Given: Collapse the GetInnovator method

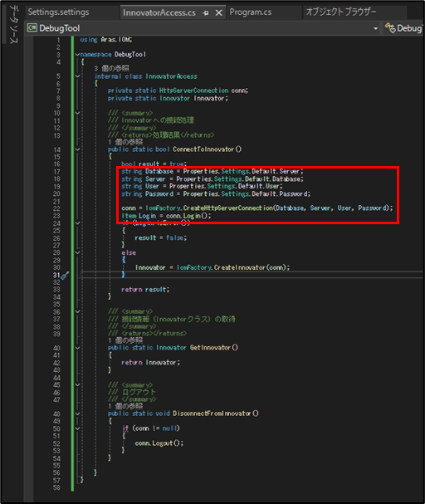Looking at the screenshot, I should point(77,348).
